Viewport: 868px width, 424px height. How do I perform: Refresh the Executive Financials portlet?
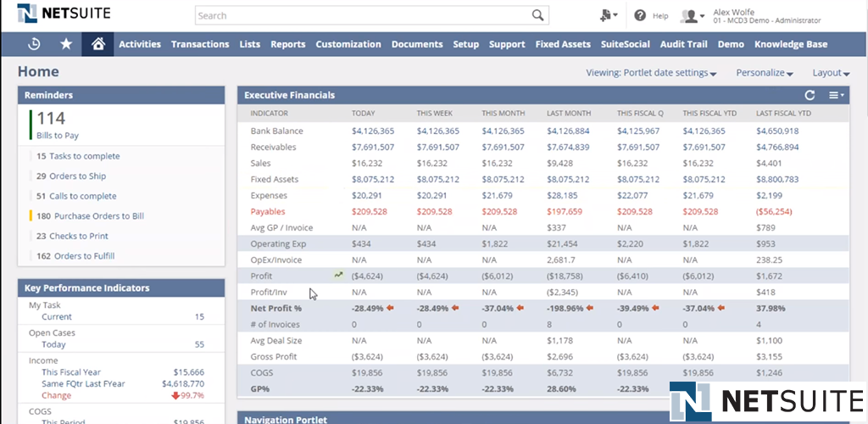(810, 96)
